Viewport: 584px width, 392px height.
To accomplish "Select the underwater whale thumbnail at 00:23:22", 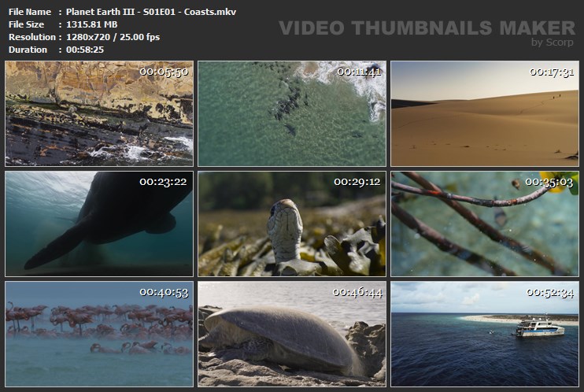I will point(99,224).
